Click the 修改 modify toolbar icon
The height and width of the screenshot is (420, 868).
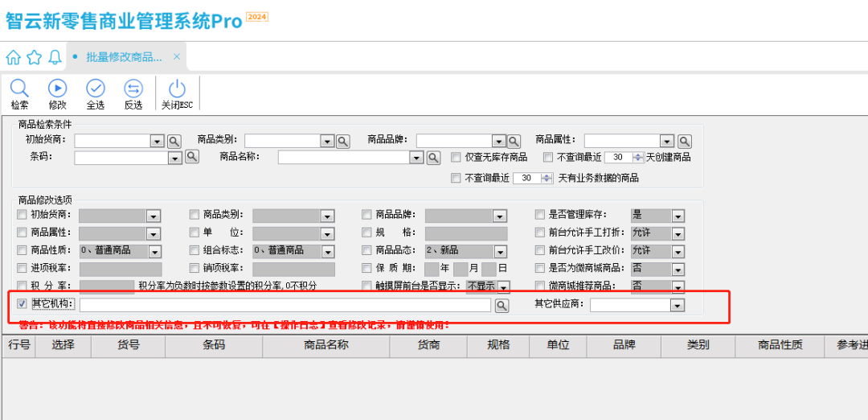(57, 89)
